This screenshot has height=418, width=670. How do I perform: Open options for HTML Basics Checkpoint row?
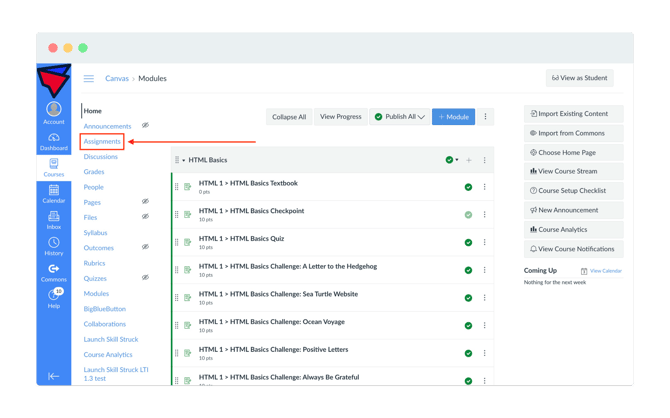click(485, 215)
